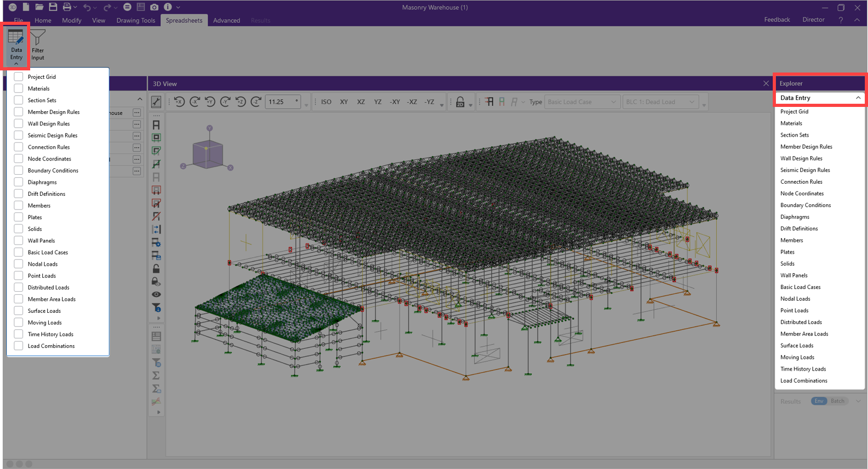Image resolution: width=868 pixels, height=469 pixels.
Task: Tick the Load Combinations checkbox
Action: click(19, 346)
